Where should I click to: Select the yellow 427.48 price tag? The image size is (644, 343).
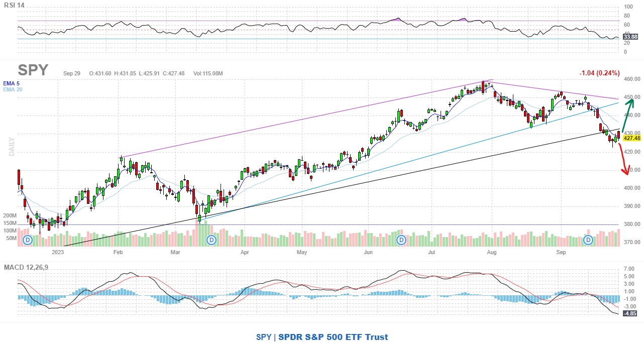[x=631, y=138]
